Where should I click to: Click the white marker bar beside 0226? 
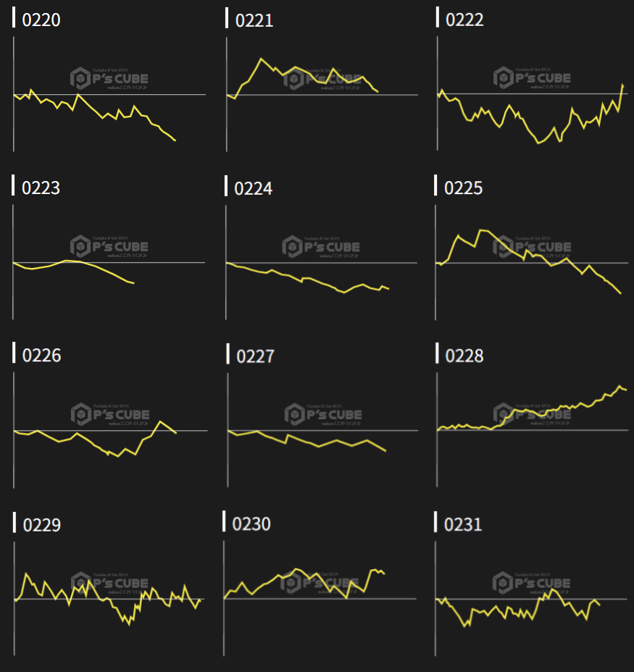click(x=14, y=353)
